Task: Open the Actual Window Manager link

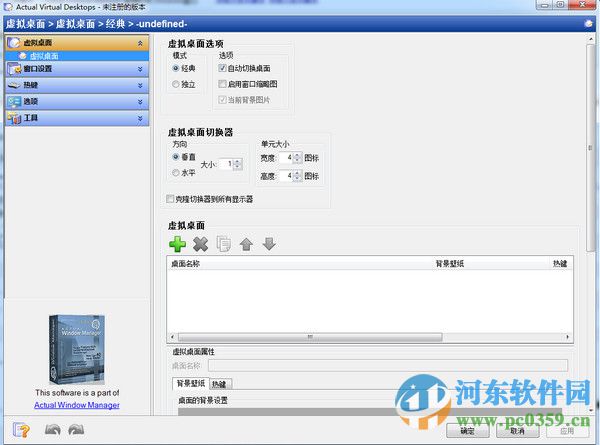Action: pos(77,405)
